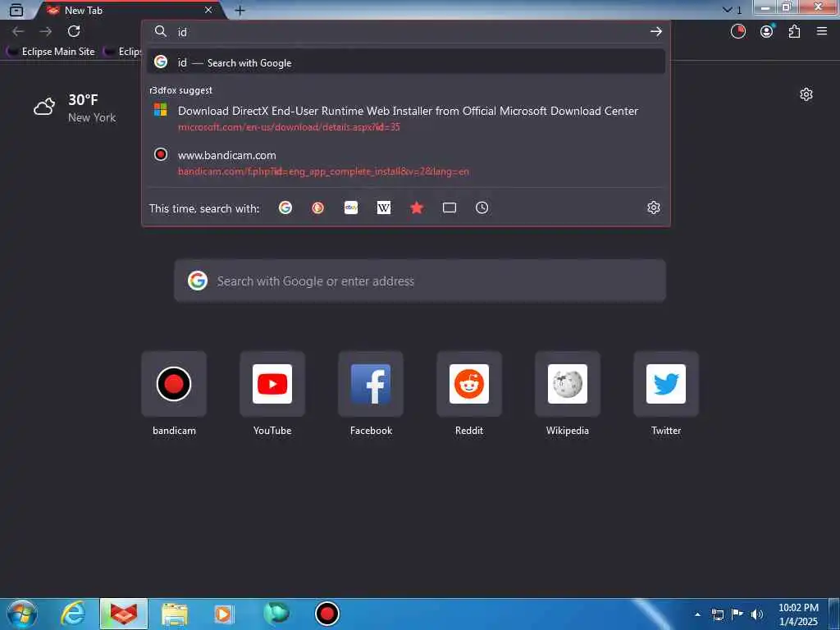Expand the list all tabs chevron

[x=727, y=10]
